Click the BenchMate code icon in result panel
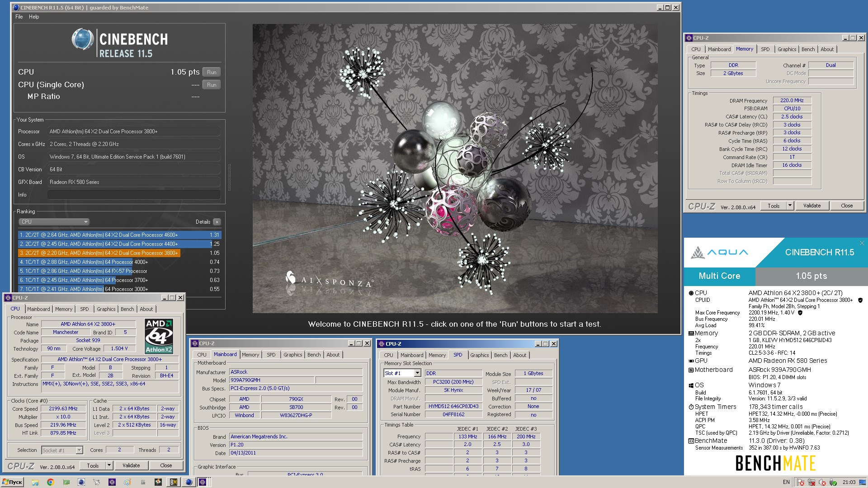 pyautogui.click(x=691, y=441)
